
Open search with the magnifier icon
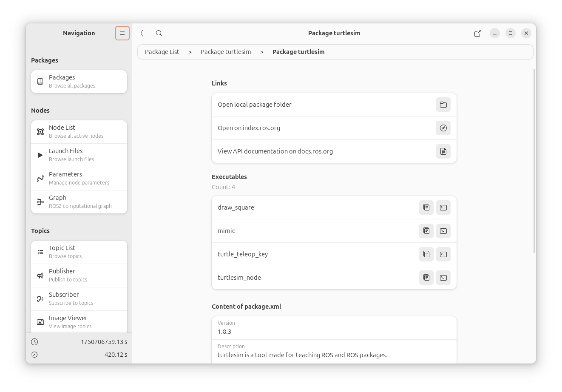[159, 33]
